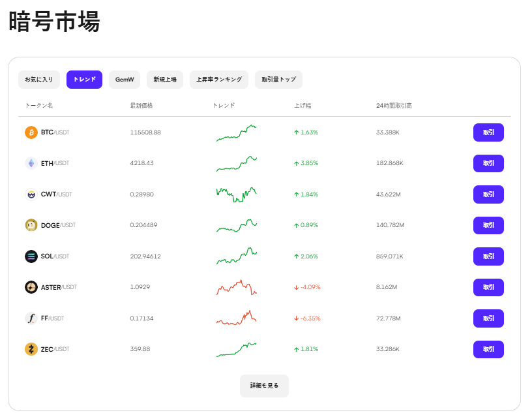Click the BTC trend sparkline chart
The width and height of the screenshot is (532, 417).
click(x=236, y=132)
